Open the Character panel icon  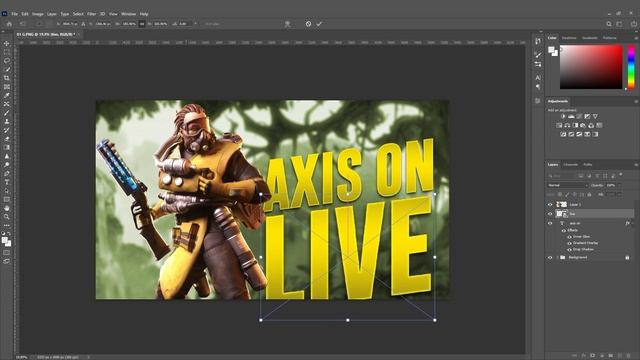[x=538, y=78]
